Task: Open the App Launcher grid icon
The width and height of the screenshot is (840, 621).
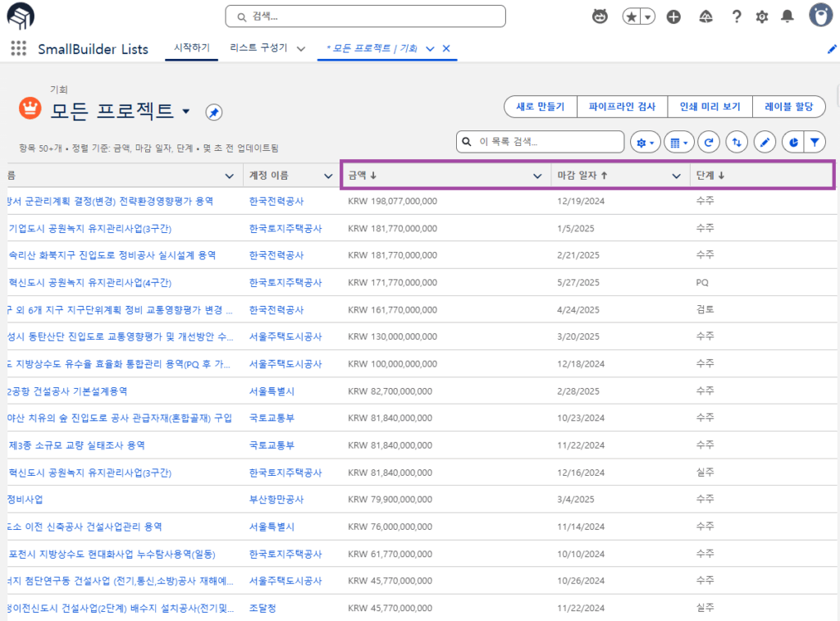Action: [19, 48]
